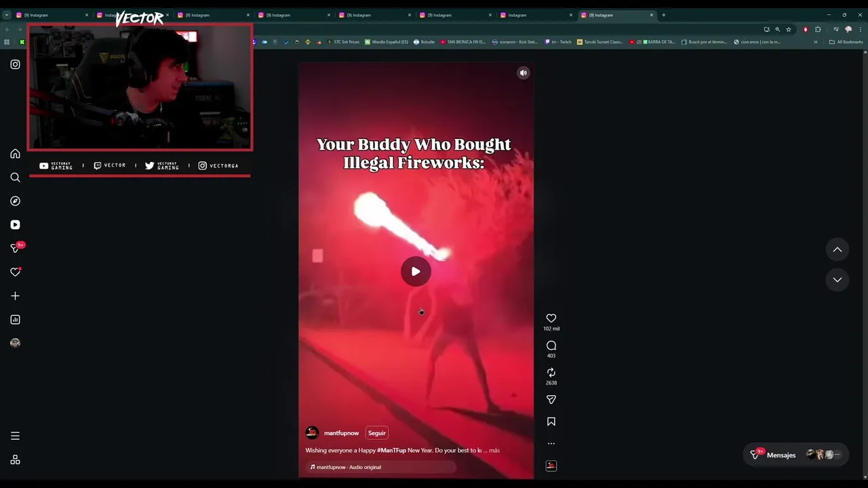The image size is (868, 488).
Task: Open 'Tanuki Sunset Classi...' bookmark
Action: (600, 42)
